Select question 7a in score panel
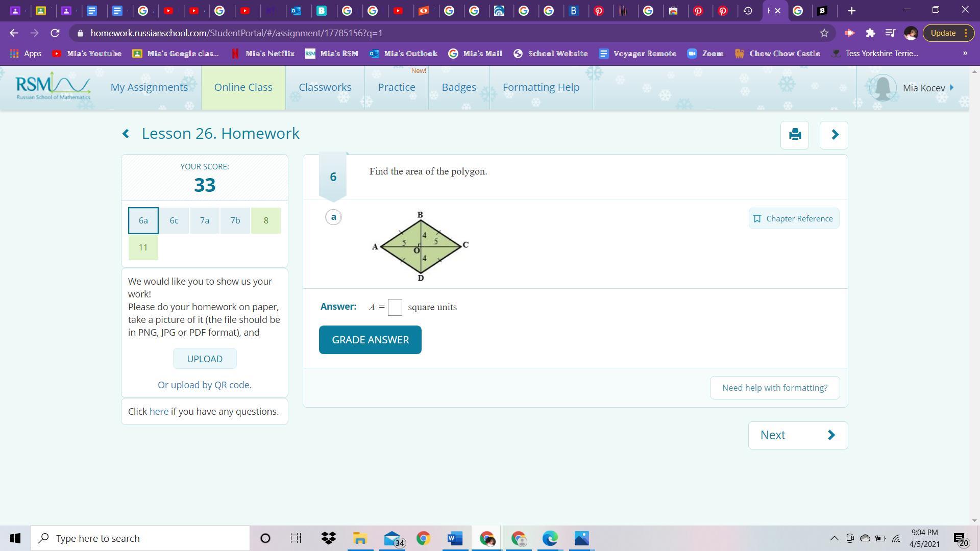Screen dimensions: 980x551 (204, 220)
